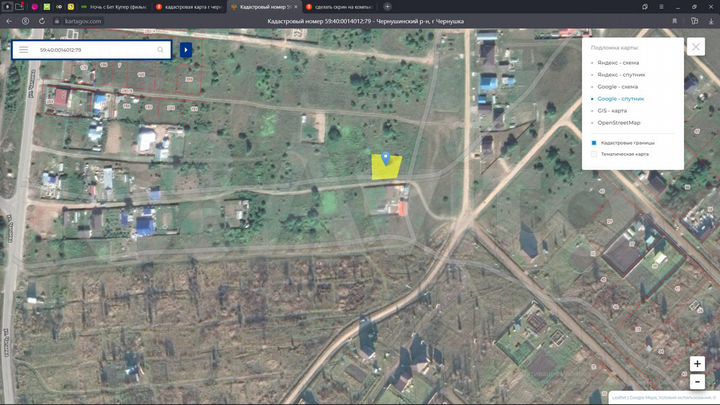
Task: Click the site lock security icon
Action: (57, 21)
